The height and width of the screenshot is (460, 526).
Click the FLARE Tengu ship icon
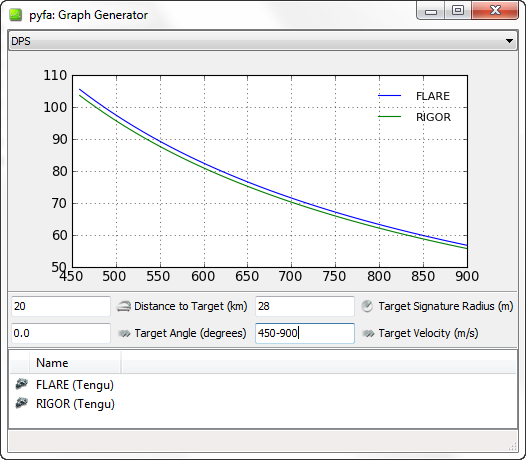click(x=21, y=384)
